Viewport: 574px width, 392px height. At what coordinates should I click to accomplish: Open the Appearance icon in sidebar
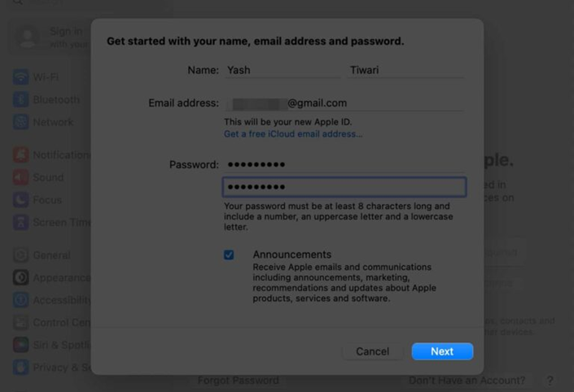tap(20, 277)
